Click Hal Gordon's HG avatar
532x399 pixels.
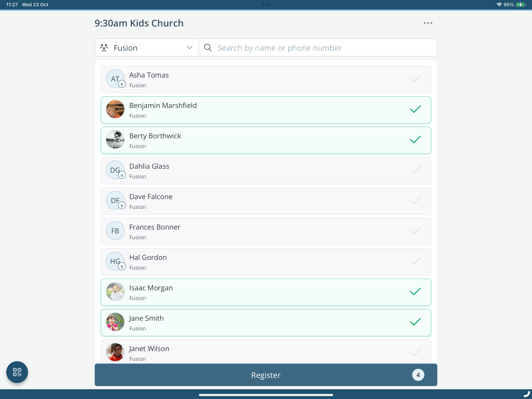tap(115, 261)
